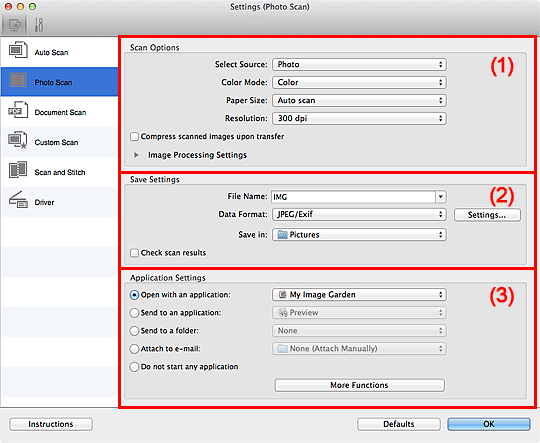Select Do not start any application
Screen dimensions: 540x443
tap(134, 367)
